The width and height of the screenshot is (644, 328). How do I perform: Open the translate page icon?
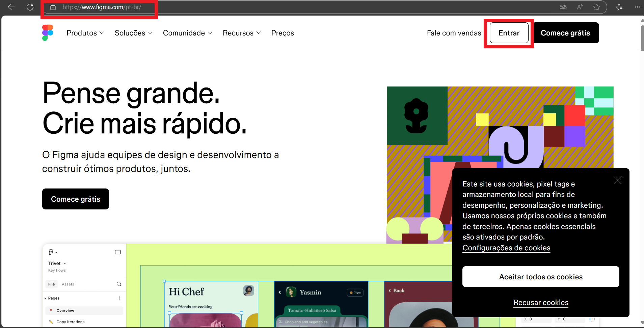click(x=563, y=7)
